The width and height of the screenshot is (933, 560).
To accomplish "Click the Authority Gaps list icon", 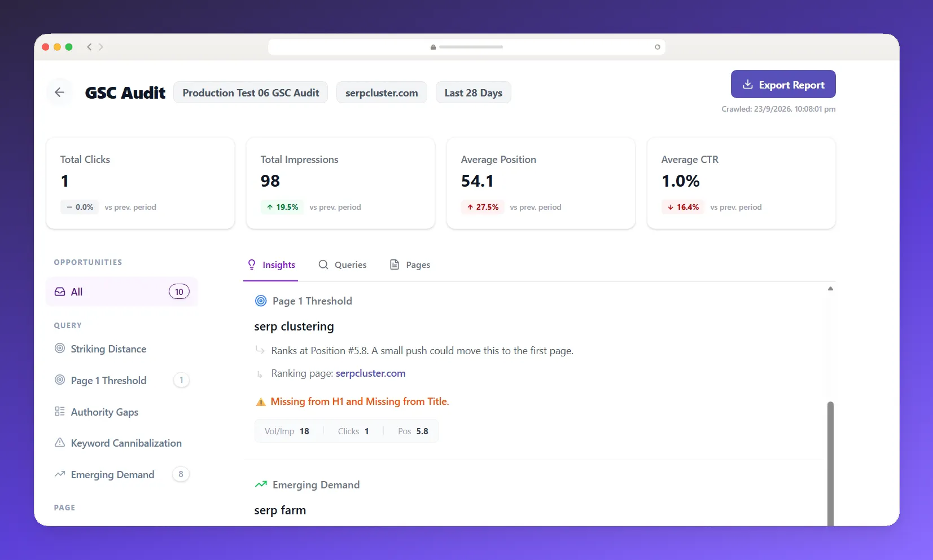I will pyautogui.click(x=60, y=412).
